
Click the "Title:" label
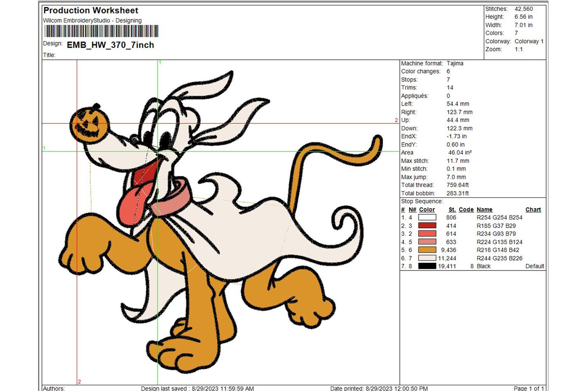[x=49, y=55]
